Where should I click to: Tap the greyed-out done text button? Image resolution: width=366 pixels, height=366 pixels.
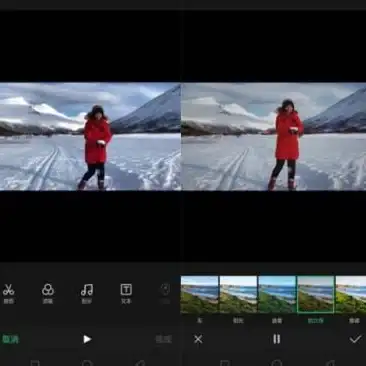(164, 339)
